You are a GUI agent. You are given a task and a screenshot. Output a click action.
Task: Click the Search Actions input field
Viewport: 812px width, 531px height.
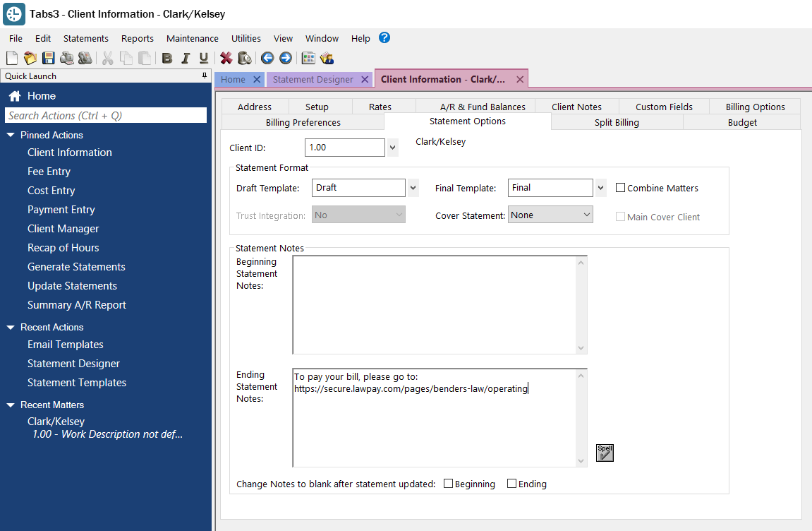coord(106,115)
